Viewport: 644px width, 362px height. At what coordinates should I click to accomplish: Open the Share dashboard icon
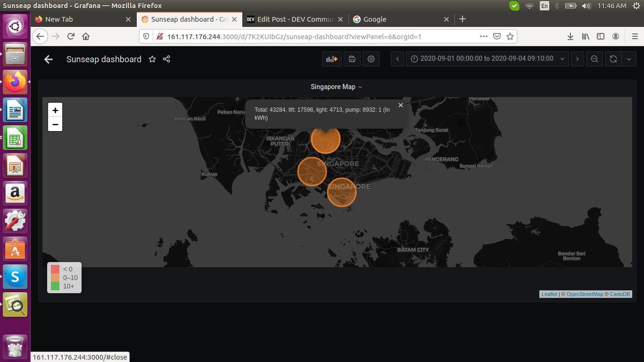(166, 59)
